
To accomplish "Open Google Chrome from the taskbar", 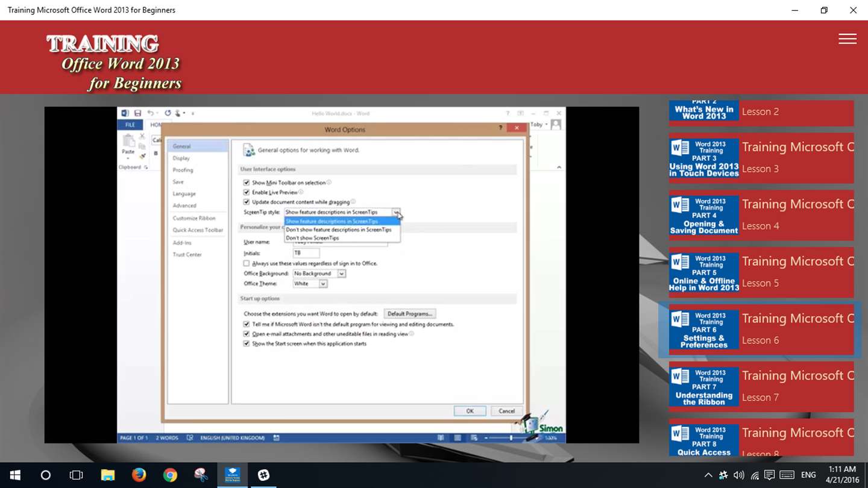I will 170,475.
